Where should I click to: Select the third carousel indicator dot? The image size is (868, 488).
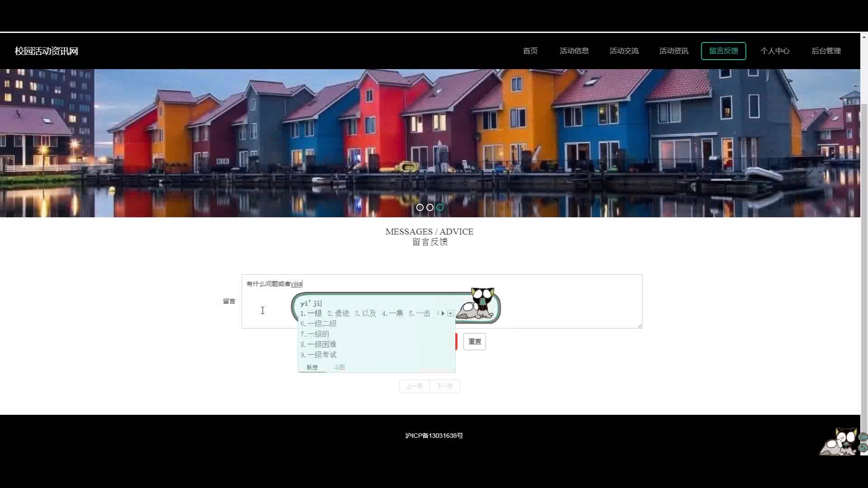click(x=440, y=207)
